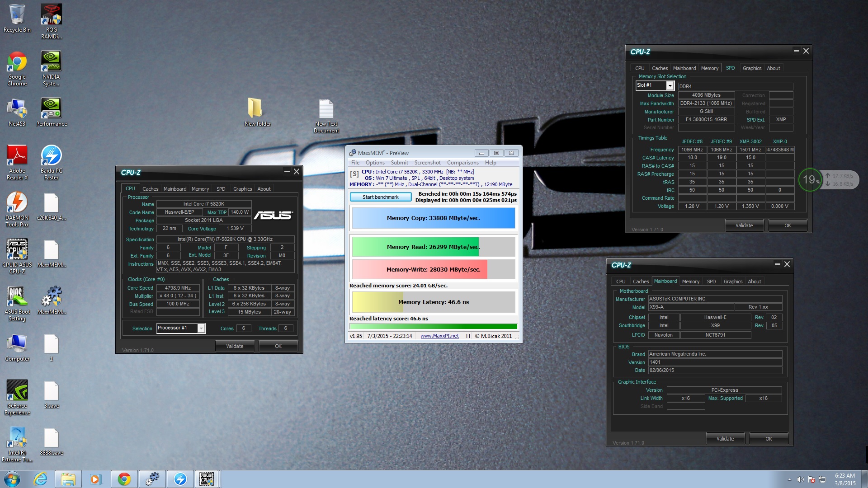Open Computer desktop icon
Screen dimensions: 868x488
[x=17, y=348]
